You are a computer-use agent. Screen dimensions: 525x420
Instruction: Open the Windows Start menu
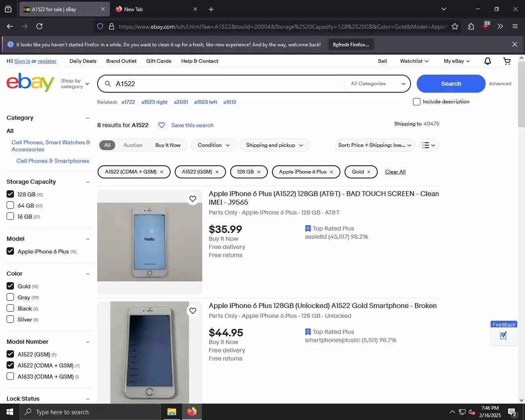point(10,412)
